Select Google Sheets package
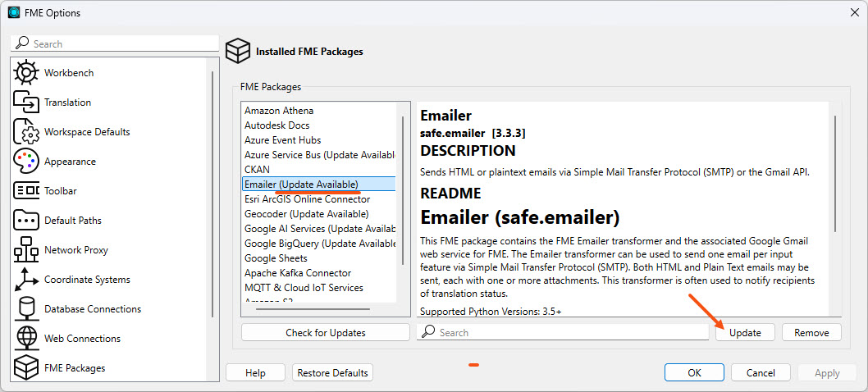This screenshot has width=868, height=392. coord(319,258)
